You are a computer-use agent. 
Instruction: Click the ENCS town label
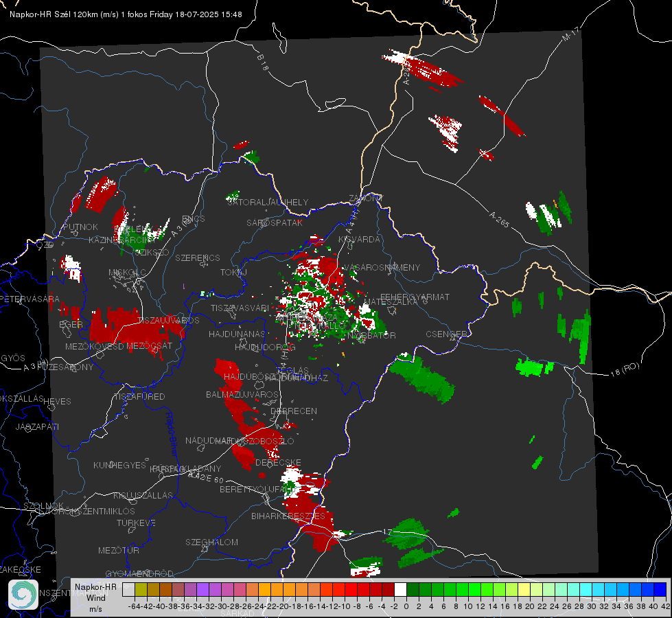point(194,219)
